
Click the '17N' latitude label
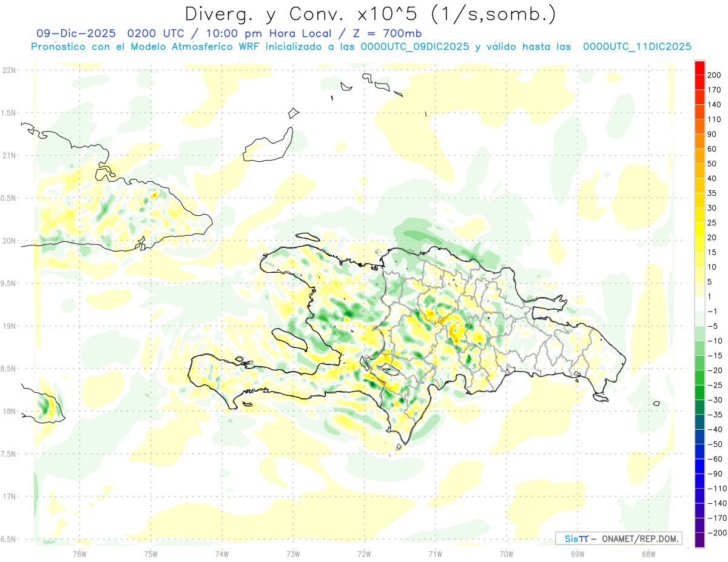pos(9,497)
